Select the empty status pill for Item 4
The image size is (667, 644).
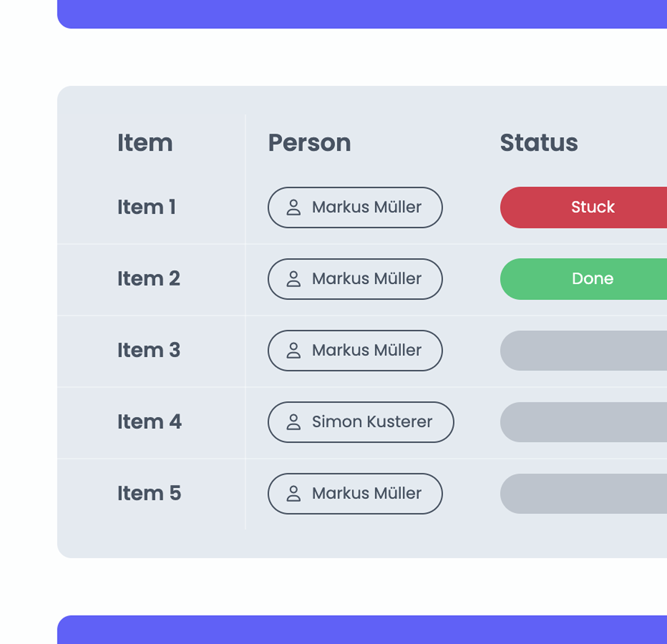pyautogui.click(x=584, y=422)
